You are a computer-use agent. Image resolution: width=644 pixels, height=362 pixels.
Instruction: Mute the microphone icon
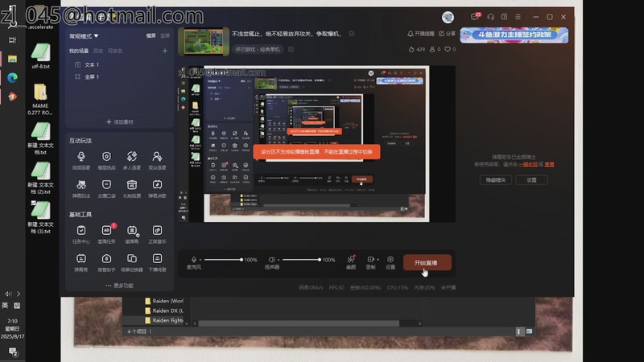coord(194,259)
